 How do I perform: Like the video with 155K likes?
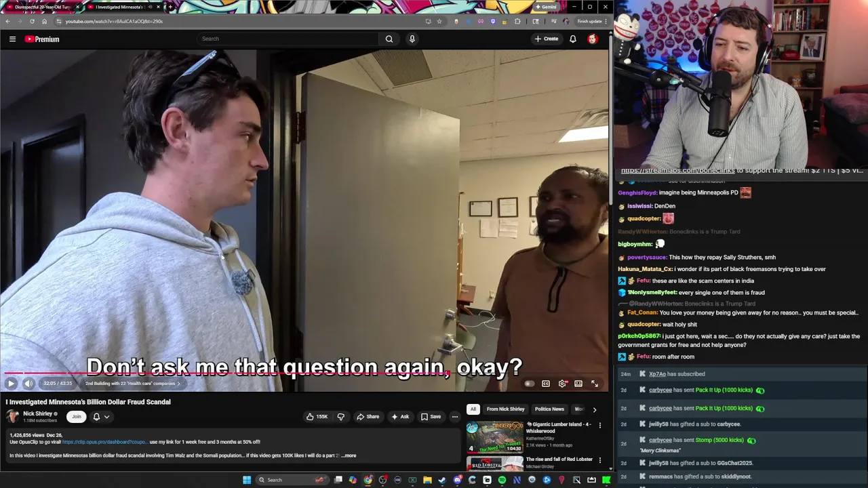(x=317, y=417)
